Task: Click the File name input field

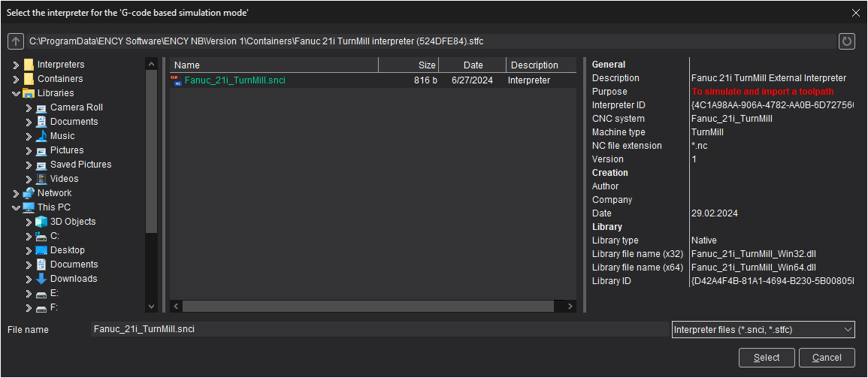Action: 376,330
